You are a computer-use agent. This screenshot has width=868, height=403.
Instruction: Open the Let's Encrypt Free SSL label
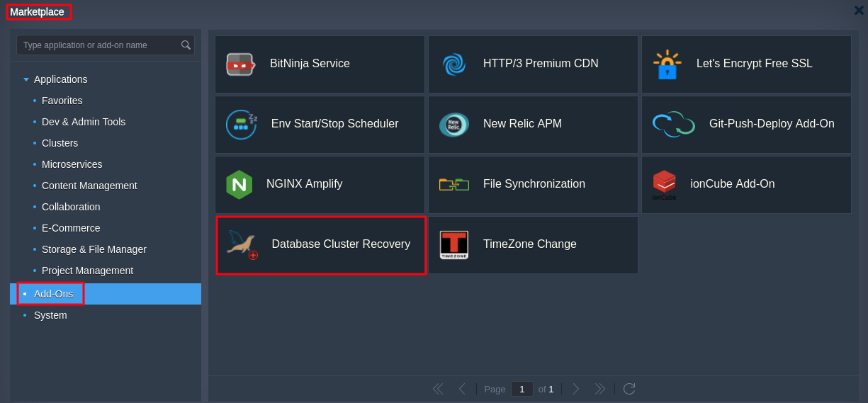755,64
